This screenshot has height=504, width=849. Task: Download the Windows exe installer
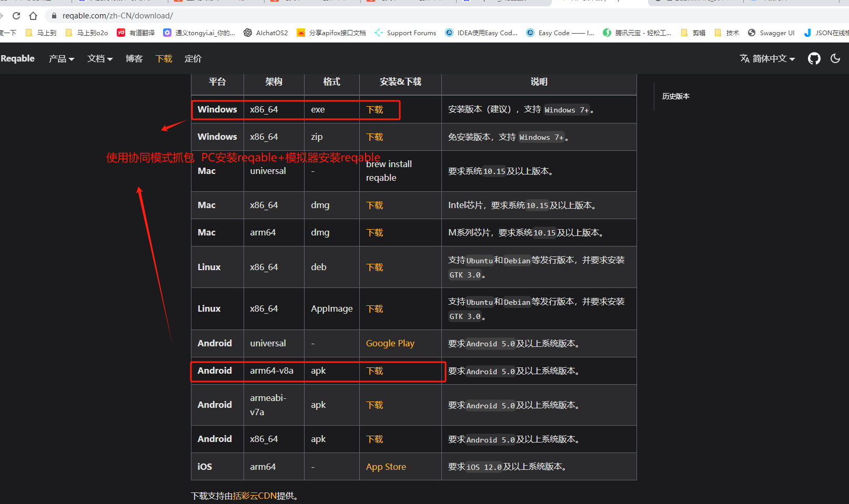pos(375,109)
